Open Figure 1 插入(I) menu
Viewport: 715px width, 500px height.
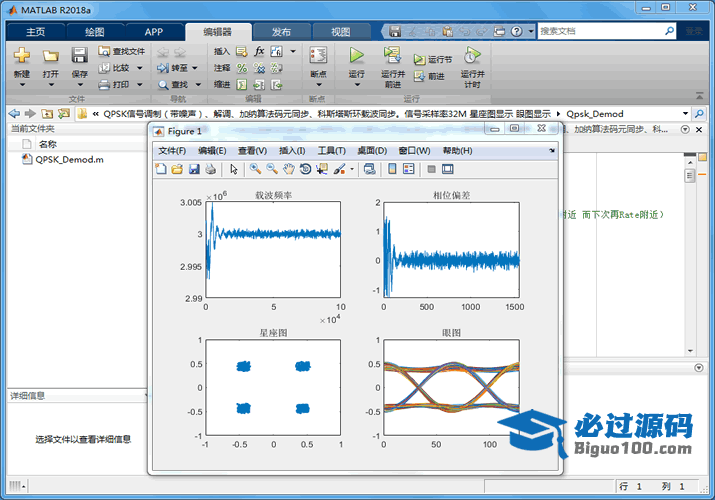(292, 150)
